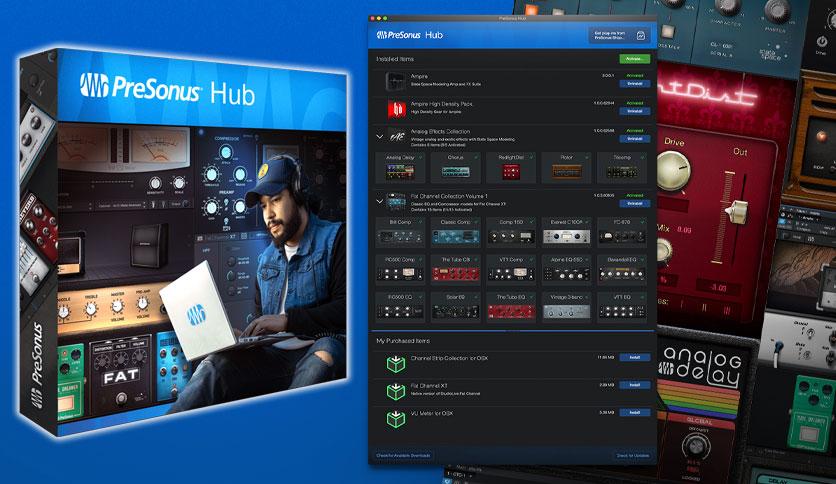Select the VT1 EQ plug-in image
This screenshot has height=484, width=836.
[622, 311]
